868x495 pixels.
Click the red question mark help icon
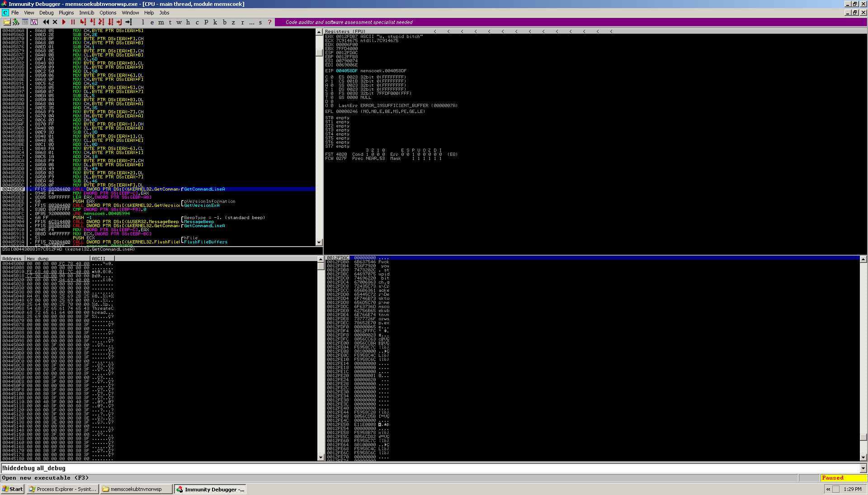click(269, 22)
